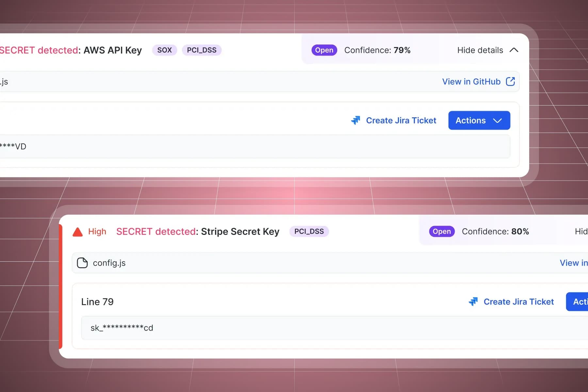Open the partially visible Actions dropdown in the Stripe card
Viewport: 588px width, 392px height.
pos(578,302)
